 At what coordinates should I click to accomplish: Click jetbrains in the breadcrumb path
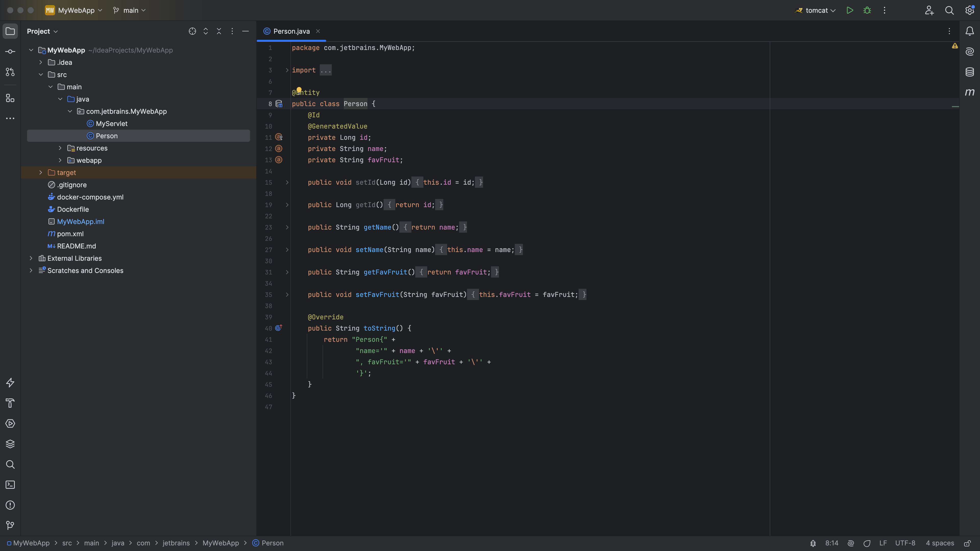tap(176, 543)
